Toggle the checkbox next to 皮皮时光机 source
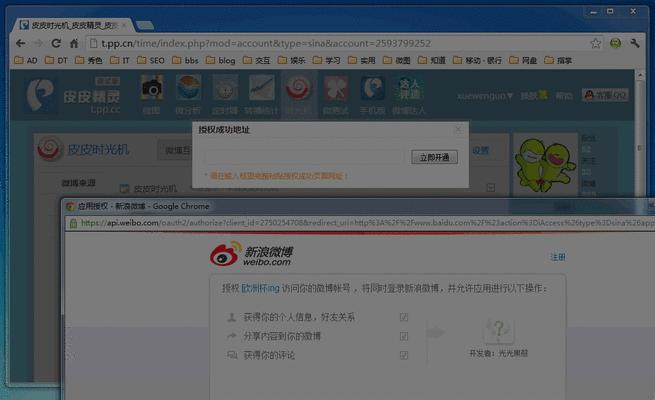The height and width of the screenshot is (400, 655). click(124, 189)
